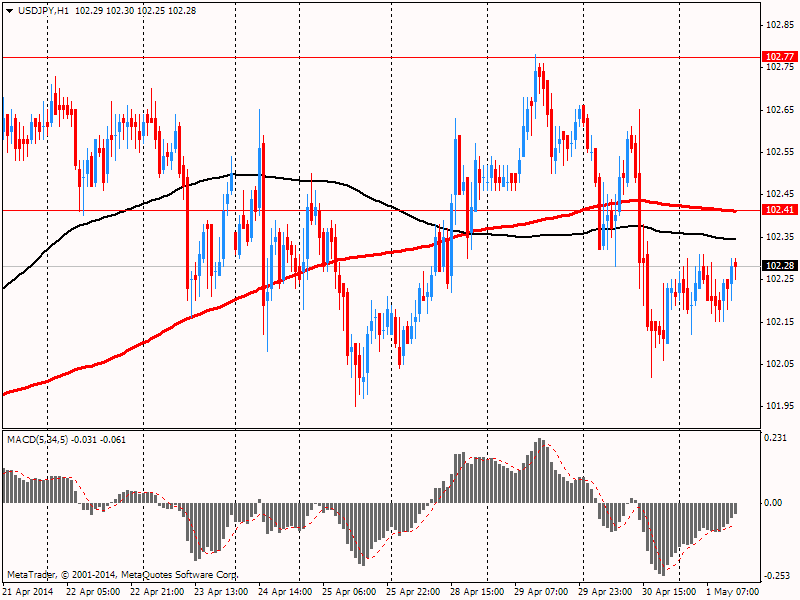Image resolution: width=800 pixels, height=600 pixels.
Task: Select the 28 Apr 15:00 time label
Action: [478, 591]
